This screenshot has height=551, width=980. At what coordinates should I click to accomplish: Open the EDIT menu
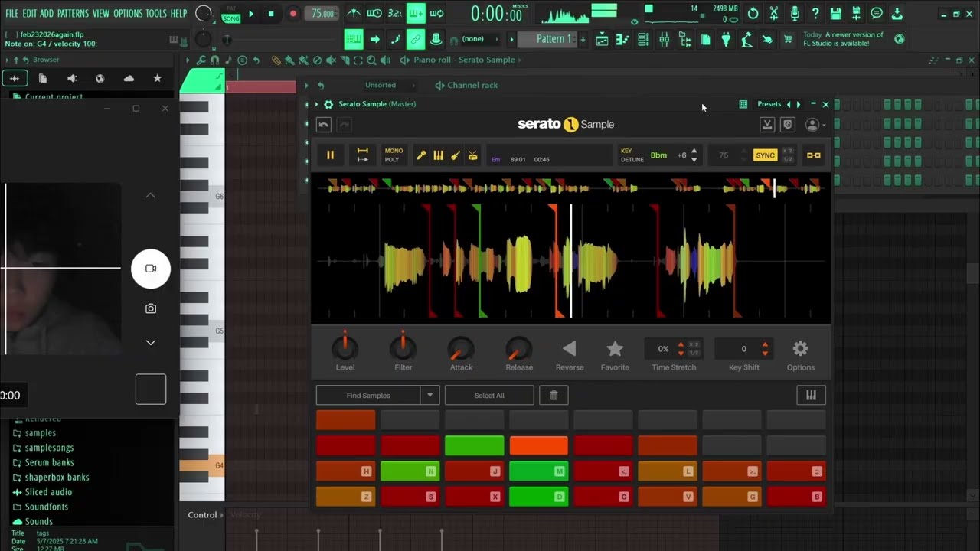29,14
